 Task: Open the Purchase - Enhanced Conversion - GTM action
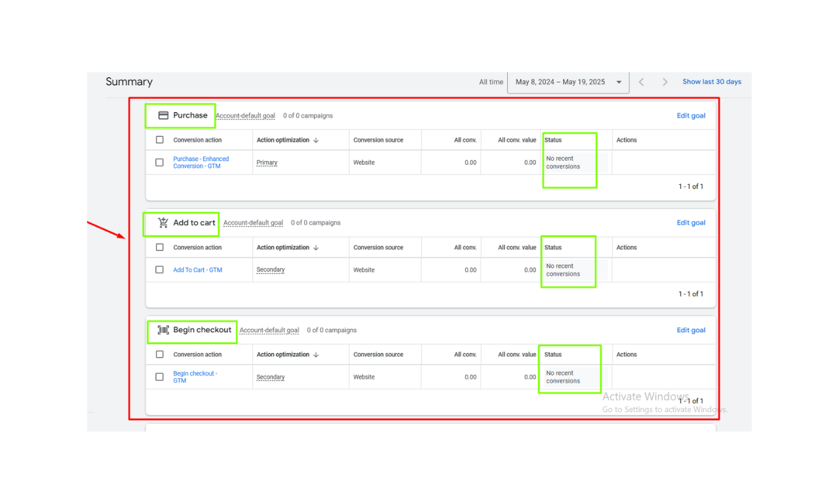(201, 162)
